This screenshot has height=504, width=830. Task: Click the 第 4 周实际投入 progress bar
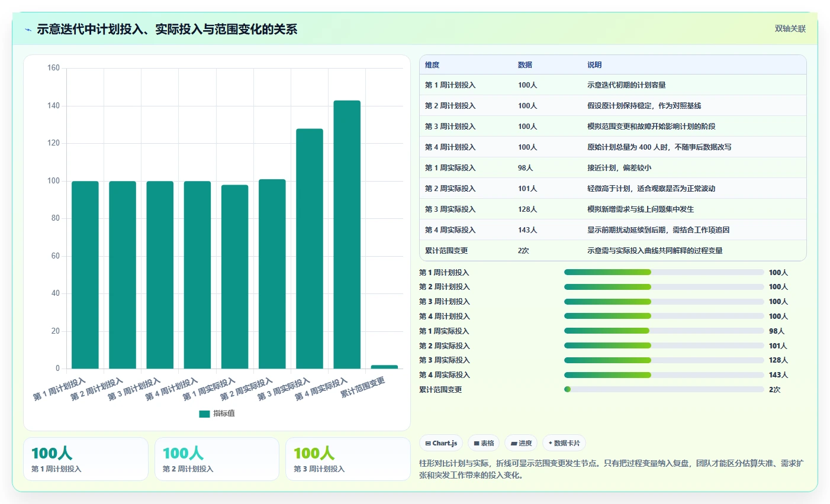click(664, 375)
